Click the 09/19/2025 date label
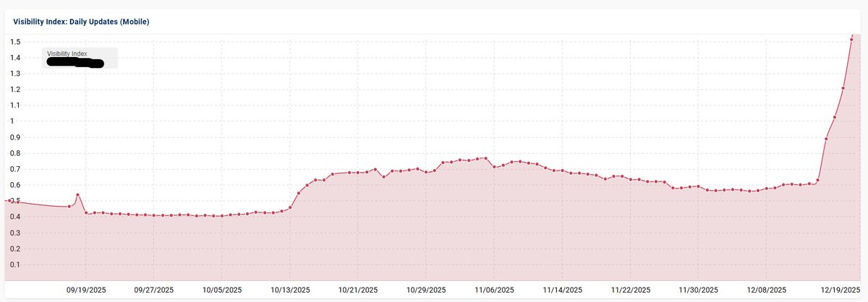Screen dimensions: 868x302 [86, 290]
